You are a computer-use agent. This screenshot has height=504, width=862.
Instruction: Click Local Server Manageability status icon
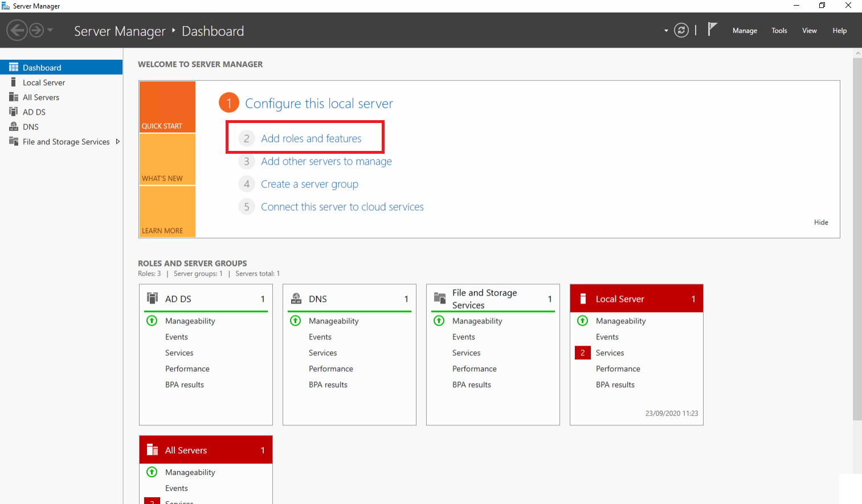click(583, 321)
